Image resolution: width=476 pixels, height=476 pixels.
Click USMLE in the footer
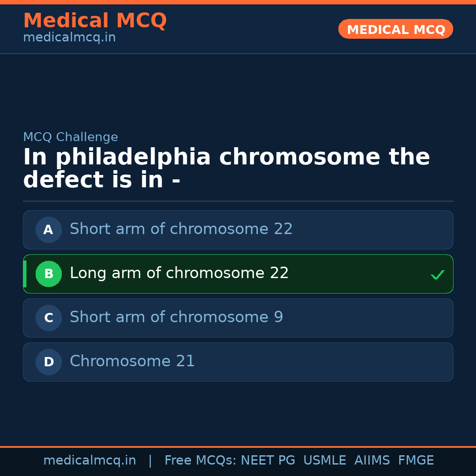[324, 461]
